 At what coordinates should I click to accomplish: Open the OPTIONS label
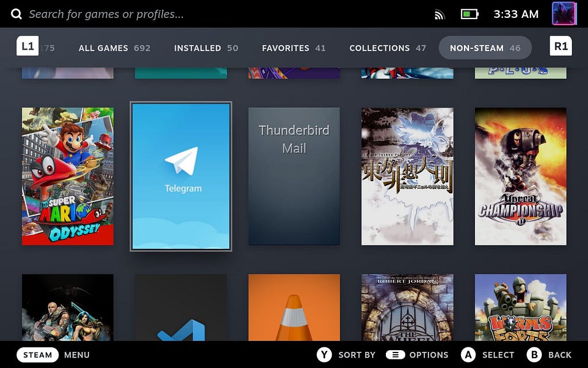(x=428, y=355)
